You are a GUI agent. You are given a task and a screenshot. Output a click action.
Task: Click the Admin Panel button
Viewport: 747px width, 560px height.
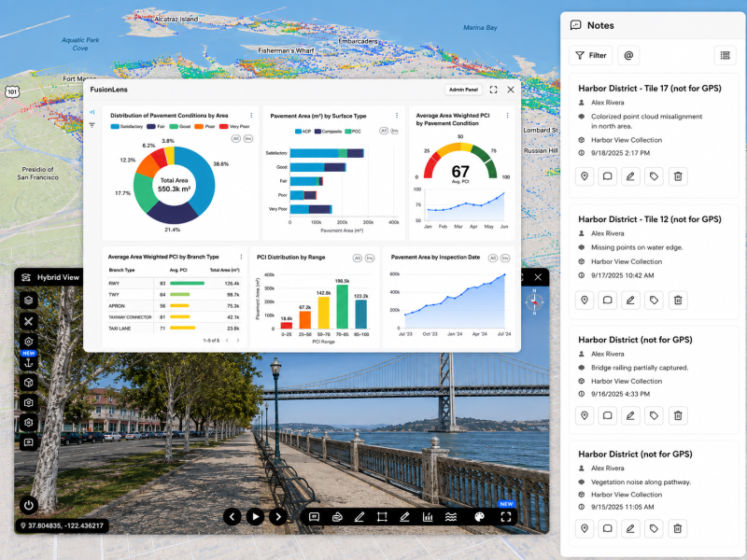click(463, 90)
